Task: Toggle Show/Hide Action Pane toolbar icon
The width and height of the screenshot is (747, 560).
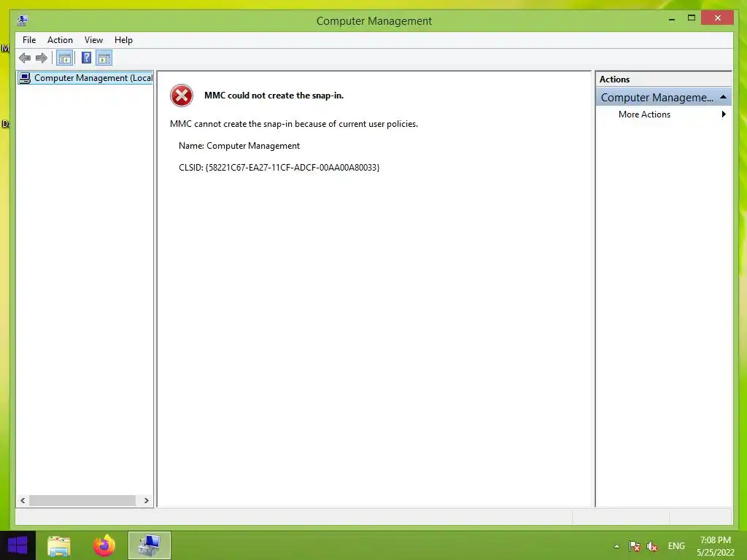Action: point(104,58)
